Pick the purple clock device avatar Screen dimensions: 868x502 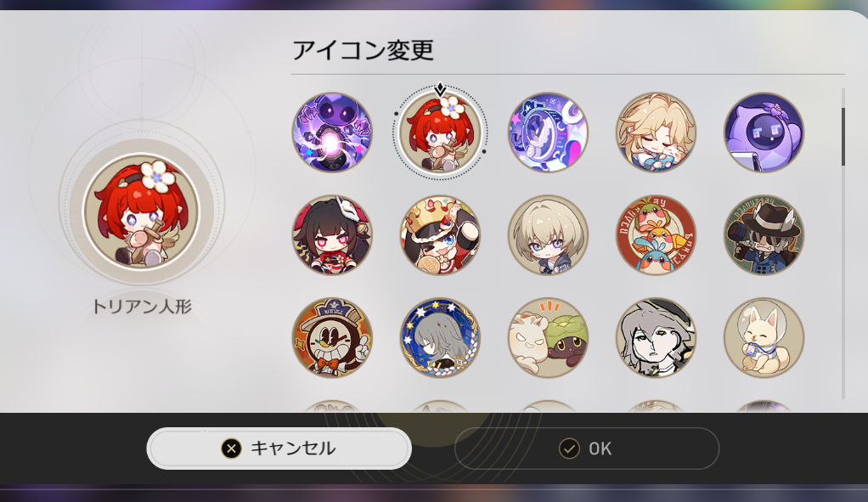click(548, 133)
